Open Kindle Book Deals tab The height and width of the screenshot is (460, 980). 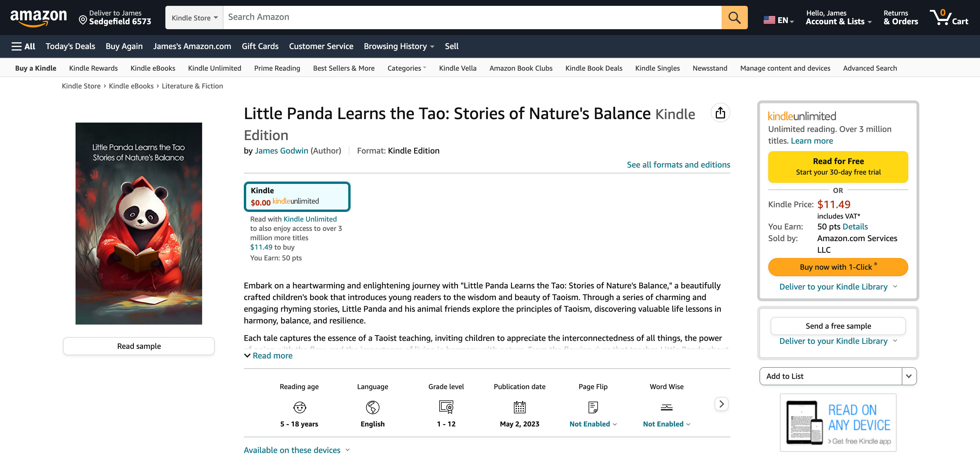594,68
